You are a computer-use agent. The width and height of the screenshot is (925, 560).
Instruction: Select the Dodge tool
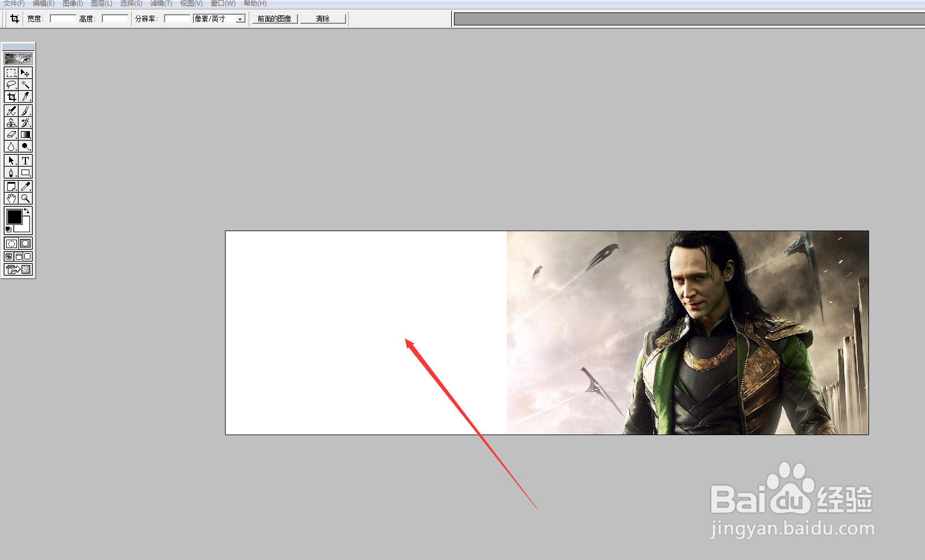click(25, 146)
